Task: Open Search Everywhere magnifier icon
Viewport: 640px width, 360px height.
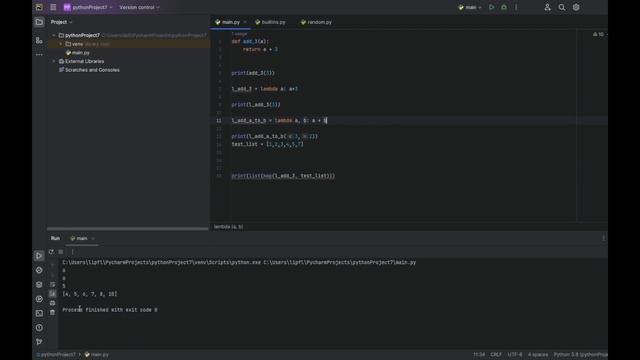Action: coord(562,7)
